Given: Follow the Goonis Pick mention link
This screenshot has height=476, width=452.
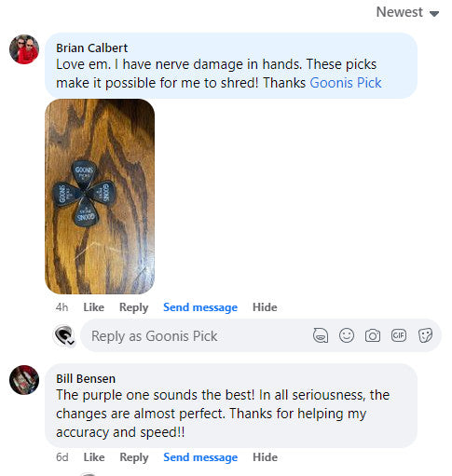Looking at the screenshot, I should tap(346, 83).
